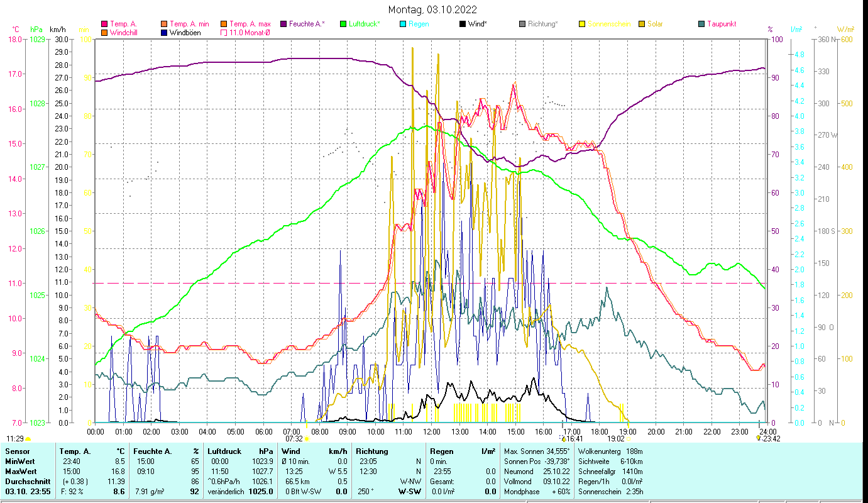Click the yellow Sonnenschein legend swatch
This screenshot has width=868, height=503.
[x=582, y=24]
